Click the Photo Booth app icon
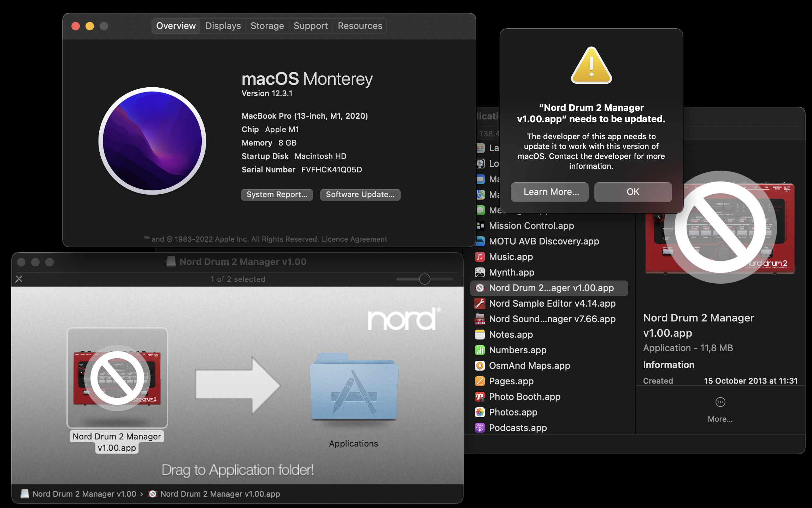The width and height of the screenshot is (812, 508). [480, 397]
